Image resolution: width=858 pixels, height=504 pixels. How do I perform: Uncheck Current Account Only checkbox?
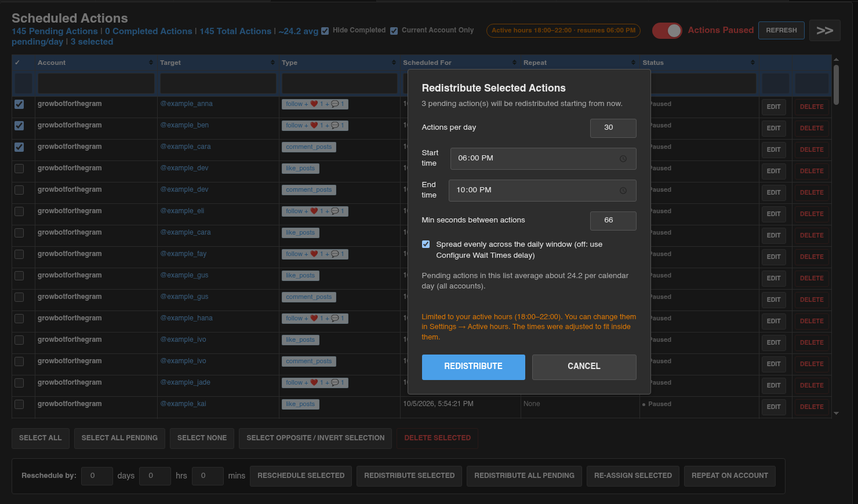(x=394, y=31)
